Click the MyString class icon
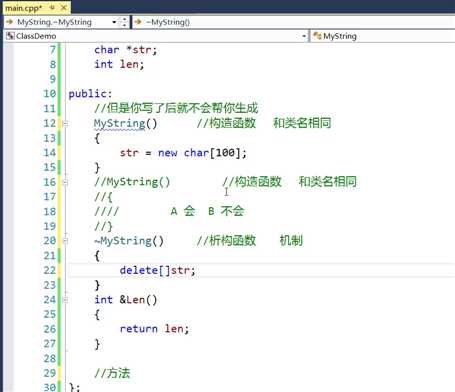Image resolution: width=455 pixels, height=392 pixels. coord(317,36)
